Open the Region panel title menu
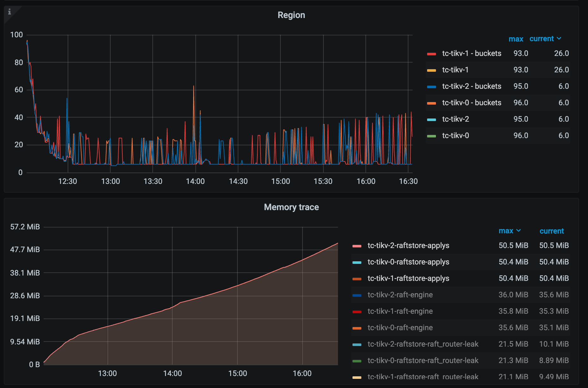Screen dimensions: 588x388 291,15
